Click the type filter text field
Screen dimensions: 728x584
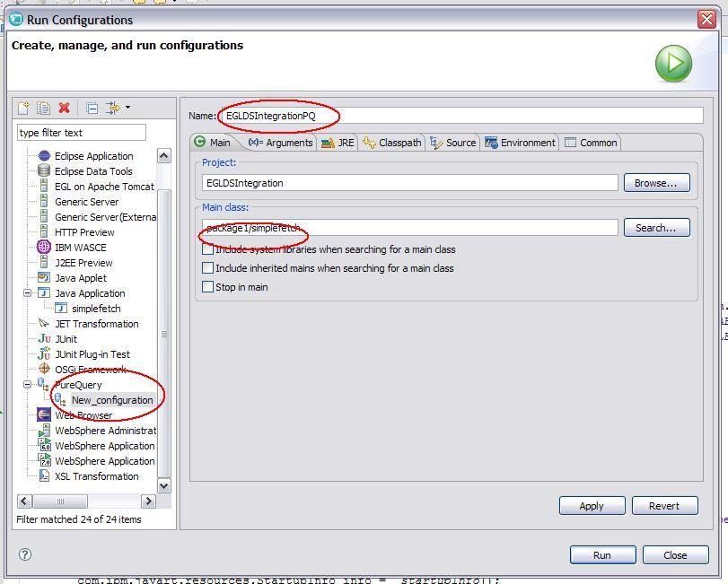tap(82, 133)
